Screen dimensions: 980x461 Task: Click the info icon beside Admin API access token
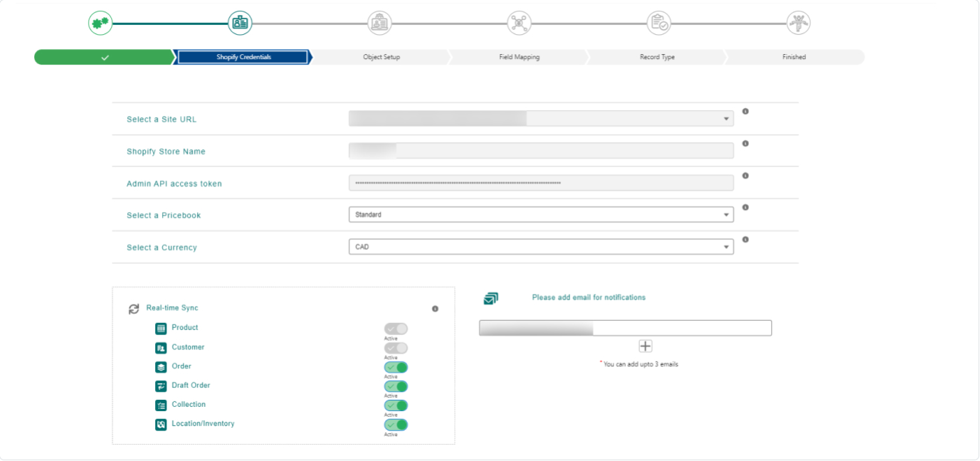(745, 176)
